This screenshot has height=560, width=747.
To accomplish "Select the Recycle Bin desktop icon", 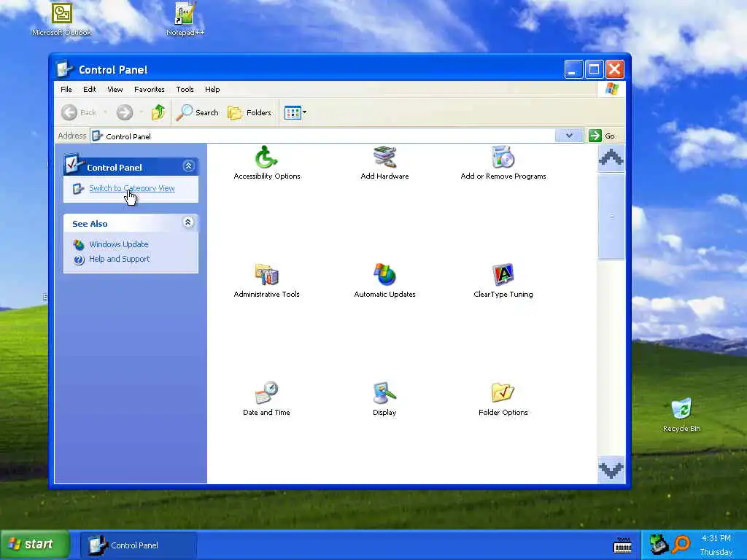I will (682, 415).
